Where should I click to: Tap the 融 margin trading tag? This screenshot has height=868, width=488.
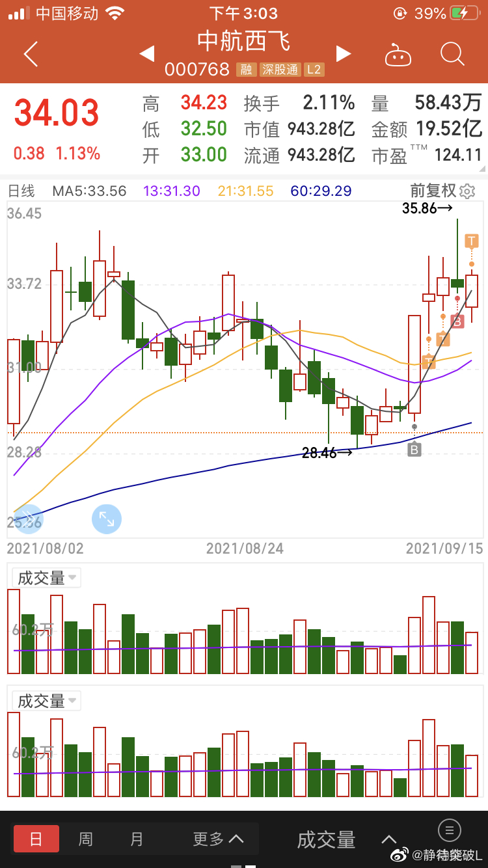[x=246, y=70]
